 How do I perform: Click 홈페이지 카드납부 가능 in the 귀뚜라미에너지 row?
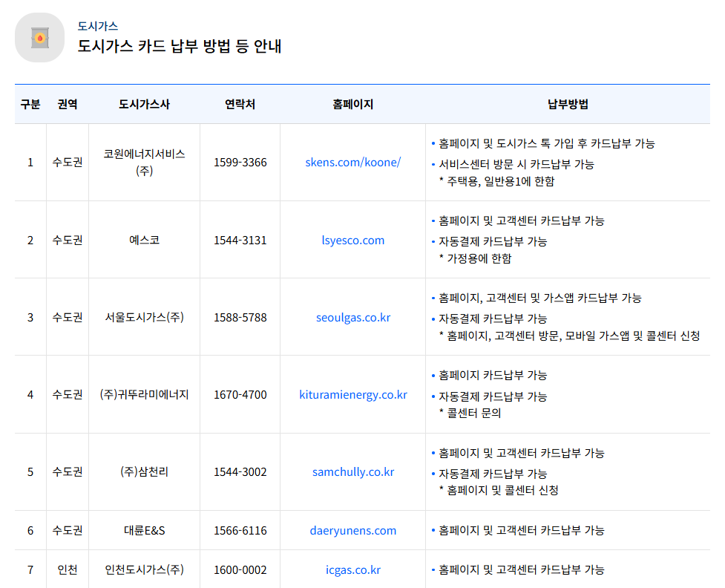(x=493, y=375)
